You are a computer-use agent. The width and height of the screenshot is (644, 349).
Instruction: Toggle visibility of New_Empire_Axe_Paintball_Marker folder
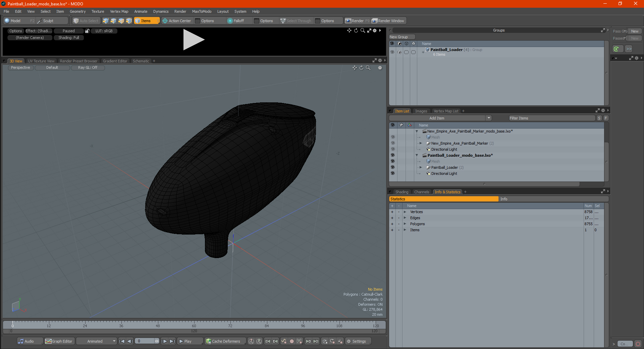point(392,143)
